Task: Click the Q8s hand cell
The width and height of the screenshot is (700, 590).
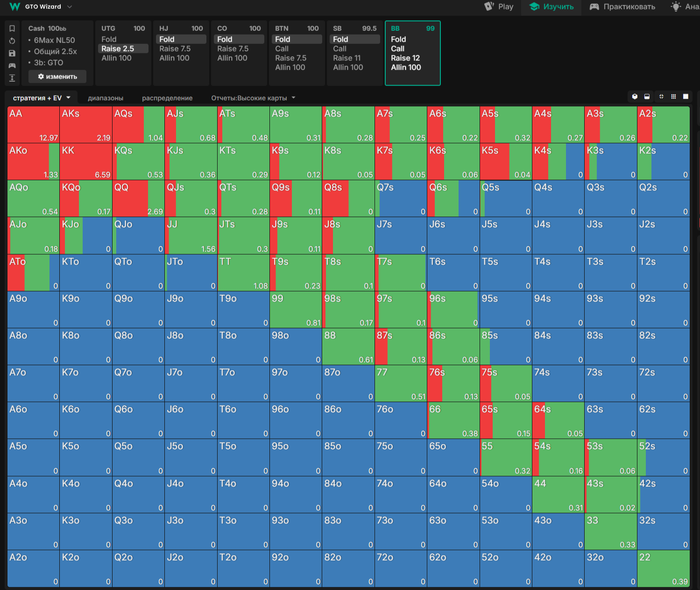Action: click(348, 198)
